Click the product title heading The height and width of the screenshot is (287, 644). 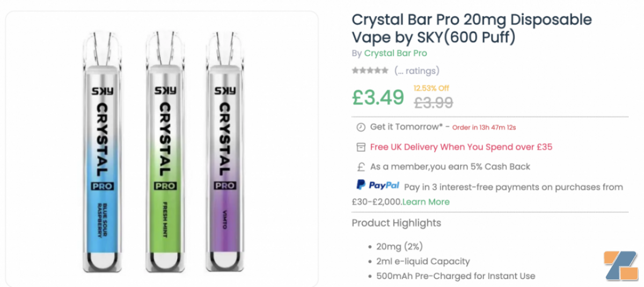point(471,28)
